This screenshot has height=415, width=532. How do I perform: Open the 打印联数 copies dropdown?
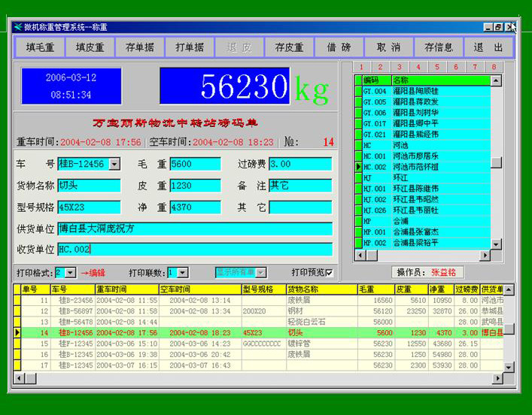click(x=183, y=272)
